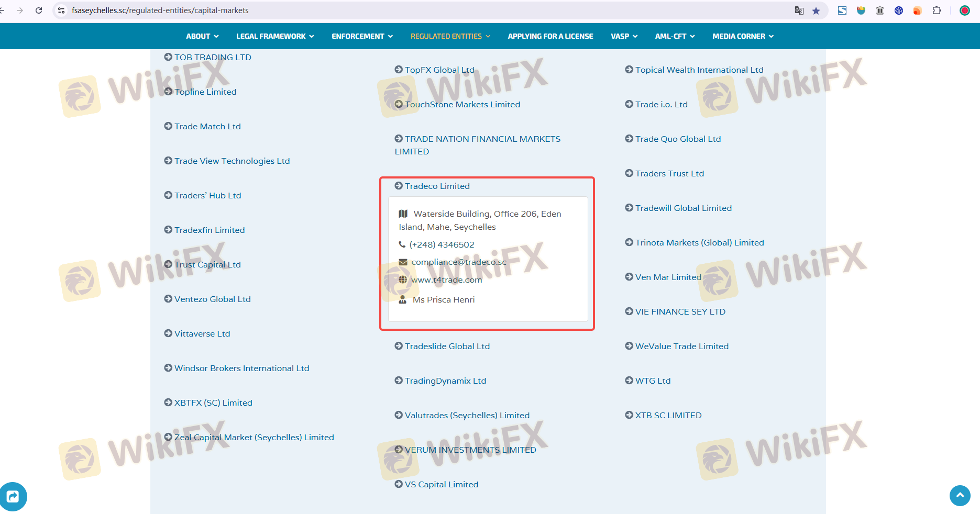Image resolution: width=980 pixels, height=514 pixels.
Task: Click the share icon at bottom left
Action: 13,496
